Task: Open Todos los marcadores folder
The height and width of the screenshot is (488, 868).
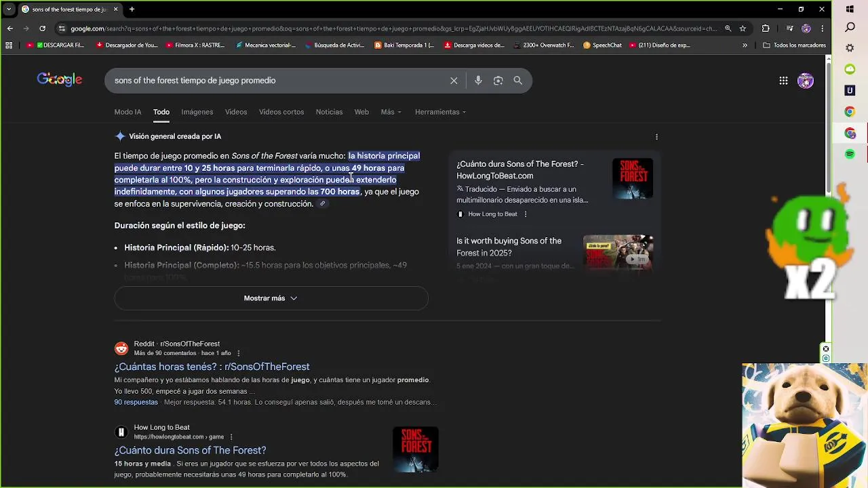Action: pos(794,45)
